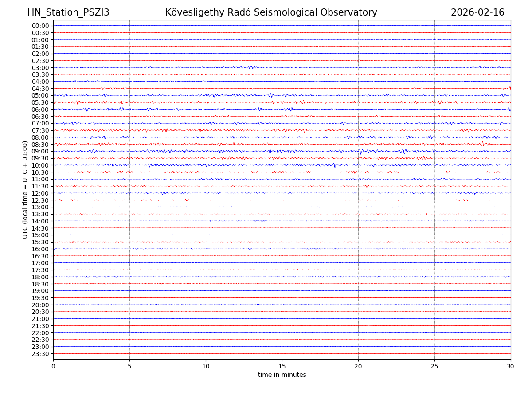Select the vertical UTC local time axis label

pyautogui.click(x=25, y=190)
